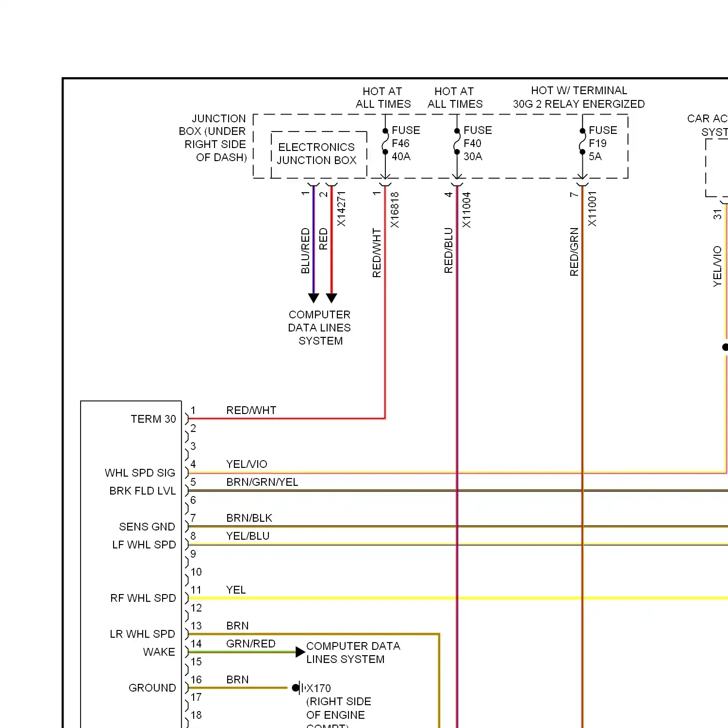Screen dimensions: 728x728
Task: Click the RF WHL SPD label
Action: coord(143,598)
